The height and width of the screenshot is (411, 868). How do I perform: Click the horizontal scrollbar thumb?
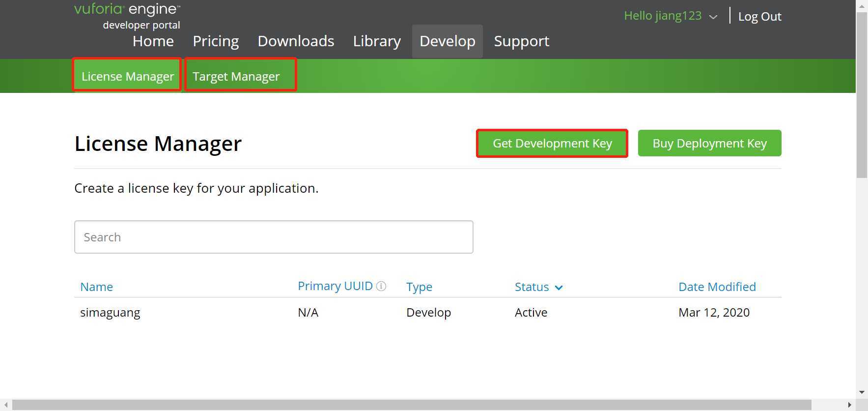[x=412, y=405]
